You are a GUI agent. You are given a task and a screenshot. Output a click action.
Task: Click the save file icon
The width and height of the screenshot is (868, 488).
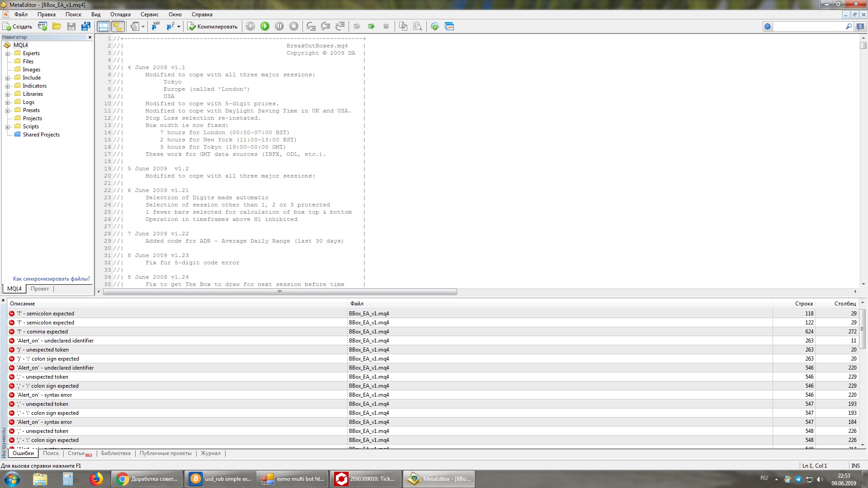[x=71, y=26]
